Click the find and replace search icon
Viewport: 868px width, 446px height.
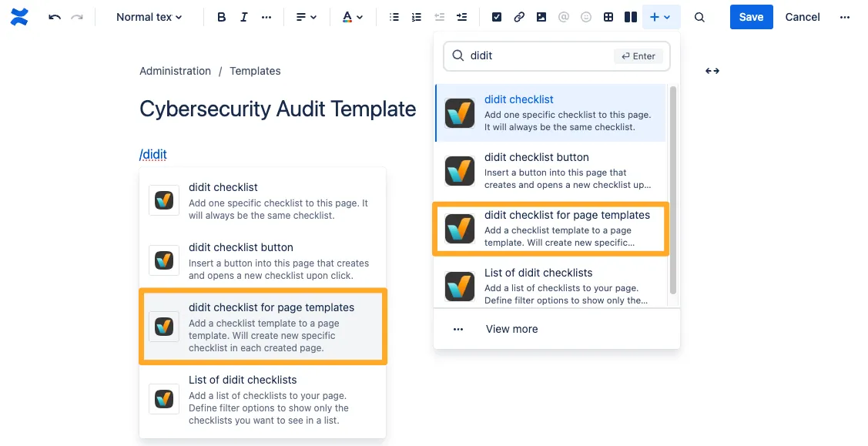coord(699,17)
